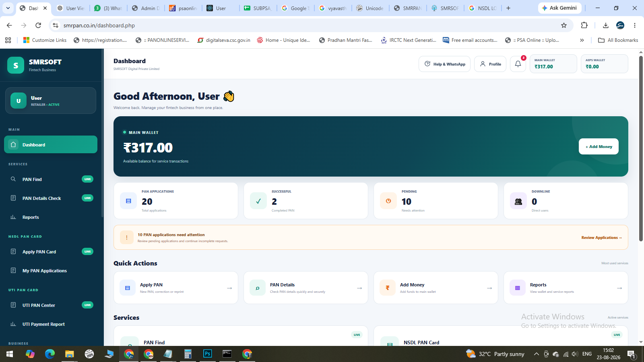Open Dashboard in the sidebar
This screenshot has width=644, height=362.
[51, 144]
